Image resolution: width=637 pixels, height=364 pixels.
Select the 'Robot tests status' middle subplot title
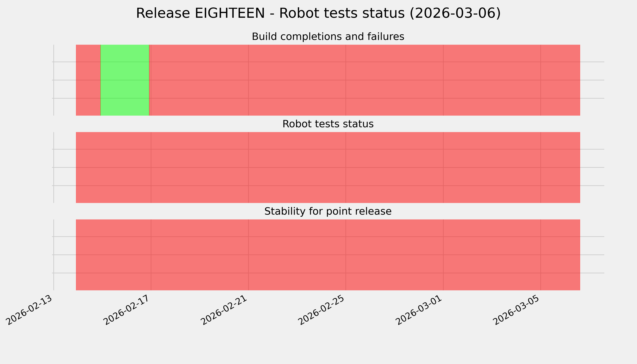pos(328,124)
